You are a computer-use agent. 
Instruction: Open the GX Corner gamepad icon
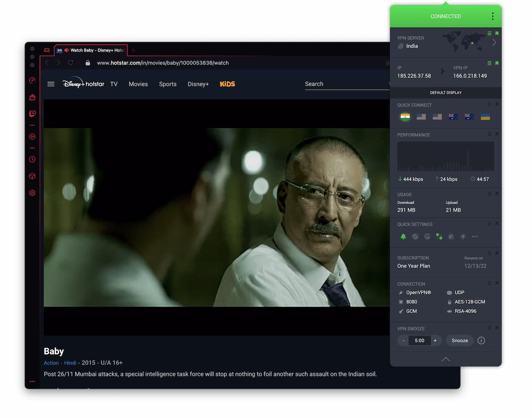click(x=47, y=50)
